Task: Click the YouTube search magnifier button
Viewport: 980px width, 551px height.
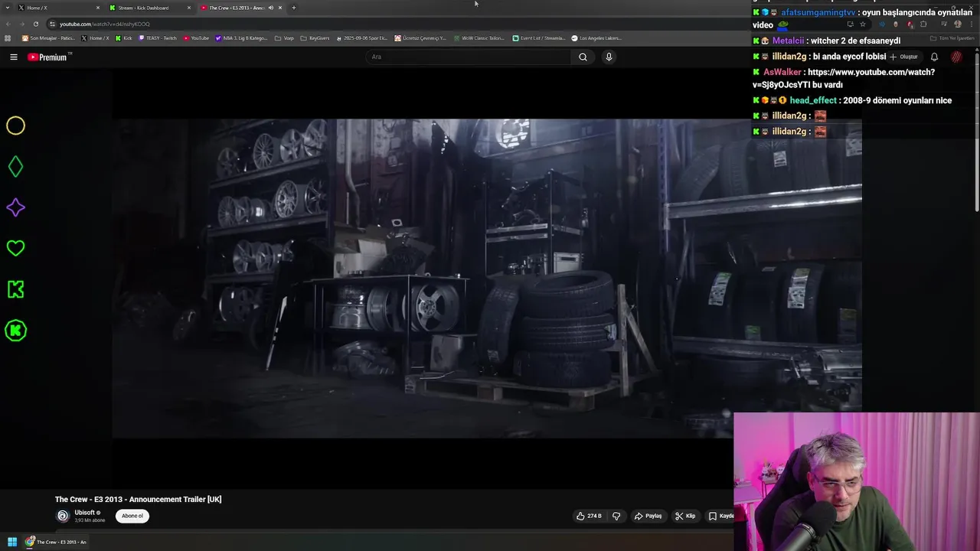Action: pyautogui.click(x=583, y=57)
